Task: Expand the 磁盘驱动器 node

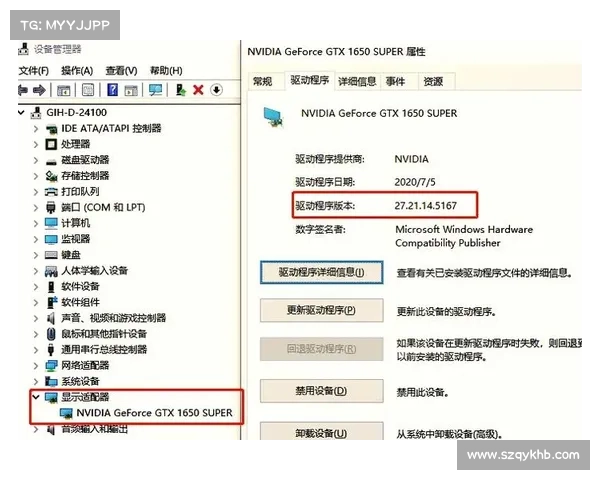Action: coord(36,160)
